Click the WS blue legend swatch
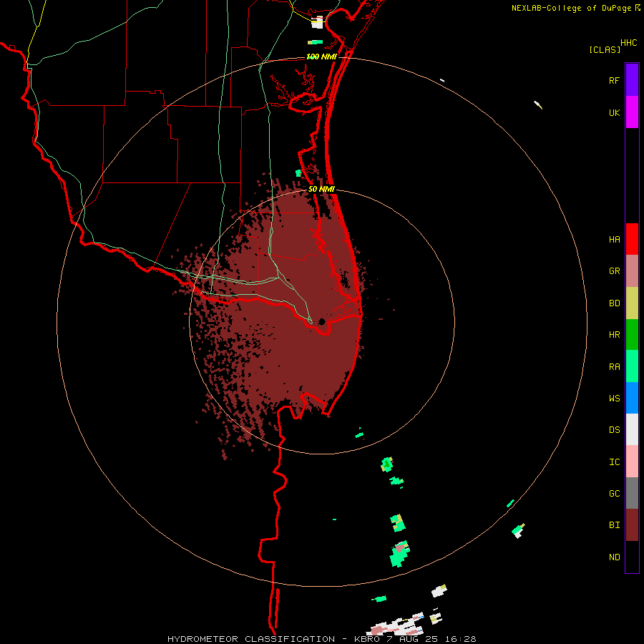The height and width of the screenshot is (644, 644). point(632,398)
